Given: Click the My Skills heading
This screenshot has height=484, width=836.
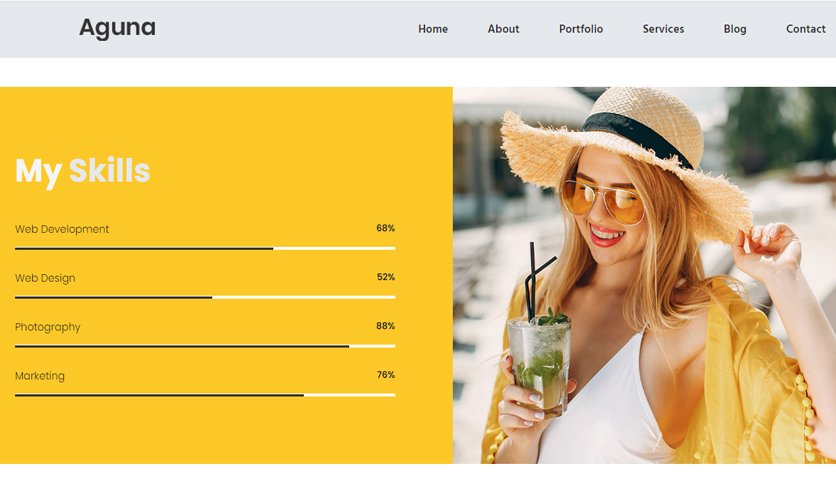Looking at the screenshot, I should 83,172.
